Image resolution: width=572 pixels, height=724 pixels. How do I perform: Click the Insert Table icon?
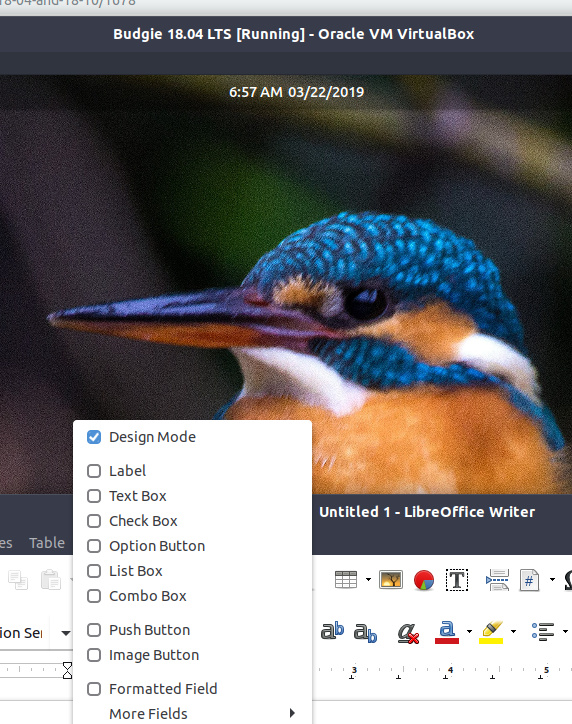click(346, 579)
